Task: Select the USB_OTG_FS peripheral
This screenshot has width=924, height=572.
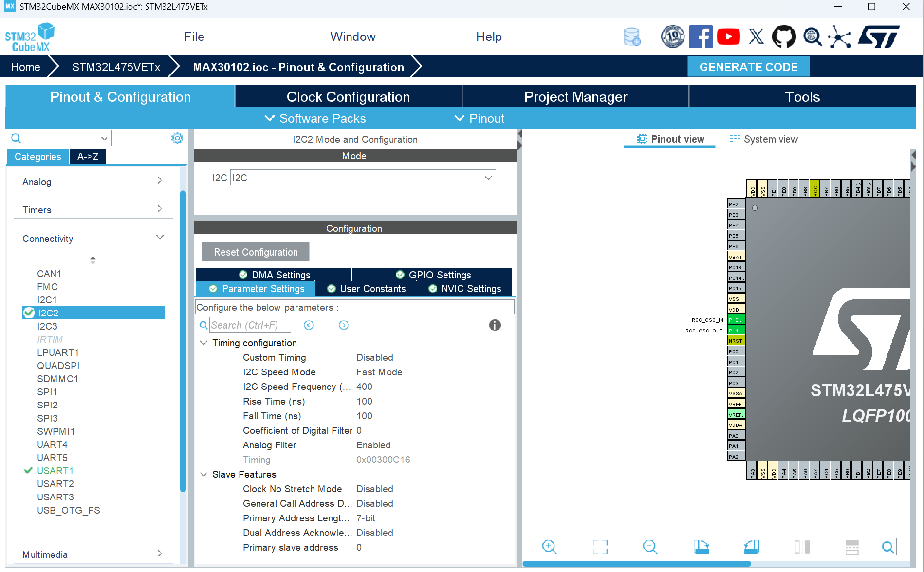Action: click(x=69, y=510)
